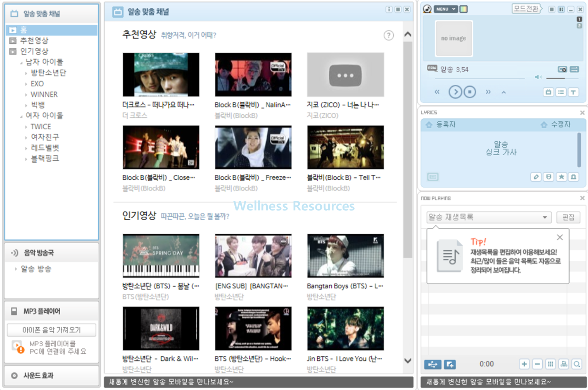Screen dimensions: 588x390
Task: Click the bell icon in the lyrics panel
Action: 573,177
